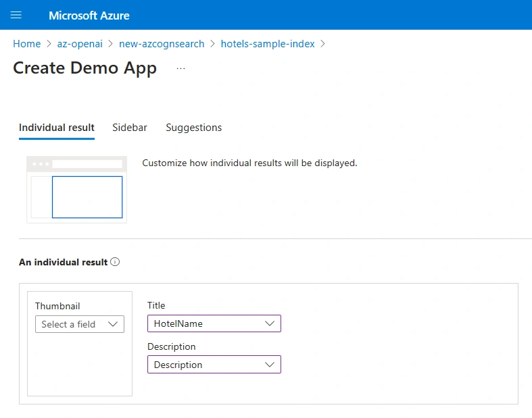The width and height of the screenshot is (532, 418).
Task: Open the Thumbnail field dropdown
Action: click(x=80, y=324)
